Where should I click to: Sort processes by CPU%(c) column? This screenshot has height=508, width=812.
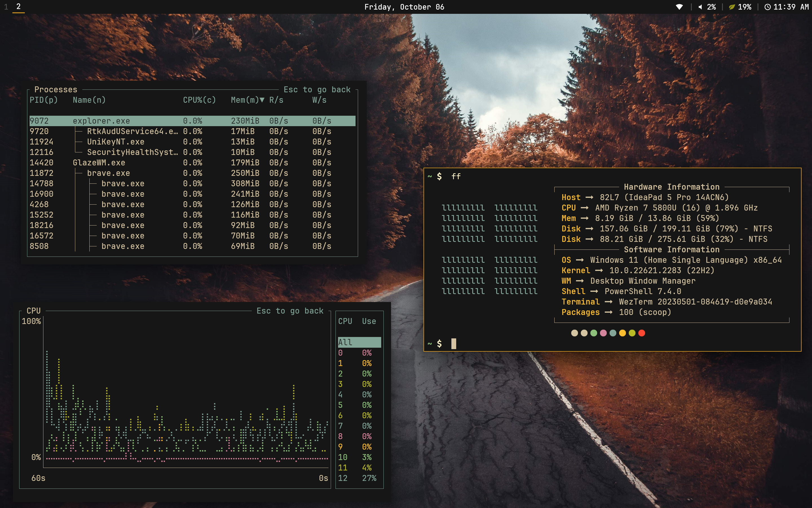click(x=199, y=100)
